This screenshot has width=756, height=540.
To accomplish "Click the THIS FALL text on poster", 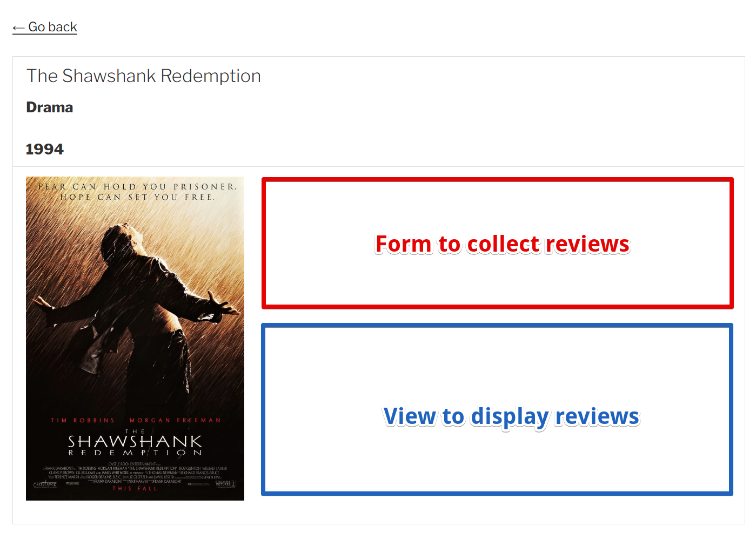I will [x=135, y=489].
